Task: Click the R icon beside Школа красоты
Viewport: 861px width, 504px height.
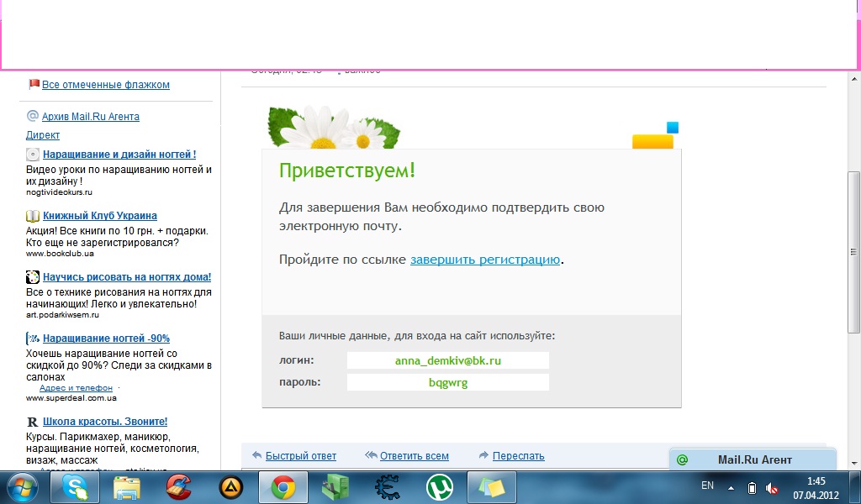Action: click(33, 422)
